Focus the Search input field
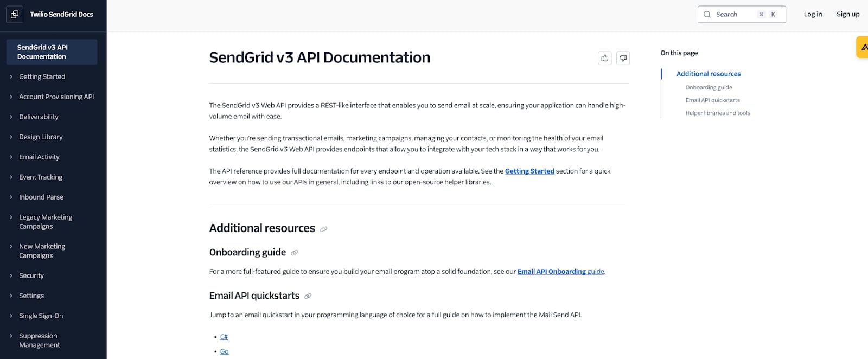This screenshot has width=868, height=359. pos(742,15)
